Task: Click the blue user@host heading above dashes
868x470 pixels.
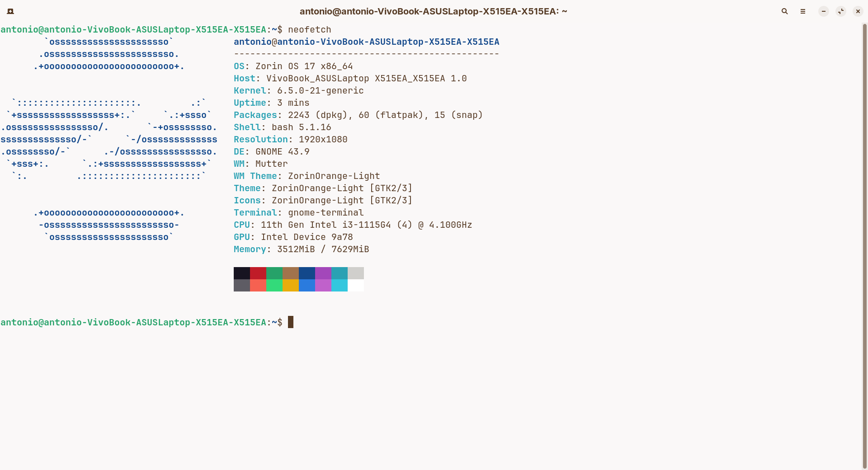Action: click(x=367, y=42)
